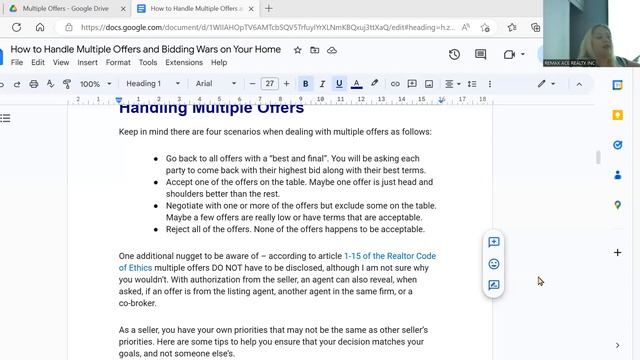Open a new browser tab

(269, 9)
